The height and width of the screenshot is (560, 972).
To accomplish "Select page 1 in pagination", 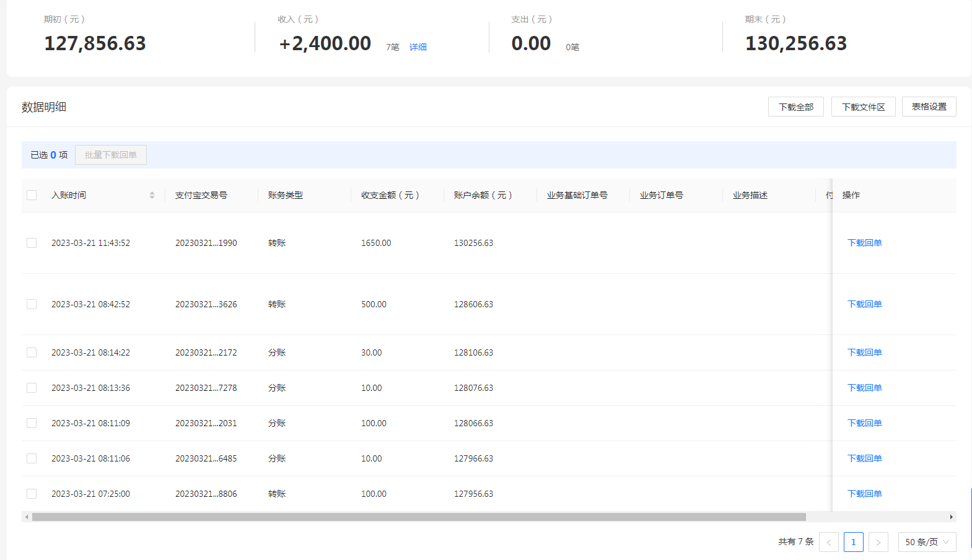I will point(853,542).
